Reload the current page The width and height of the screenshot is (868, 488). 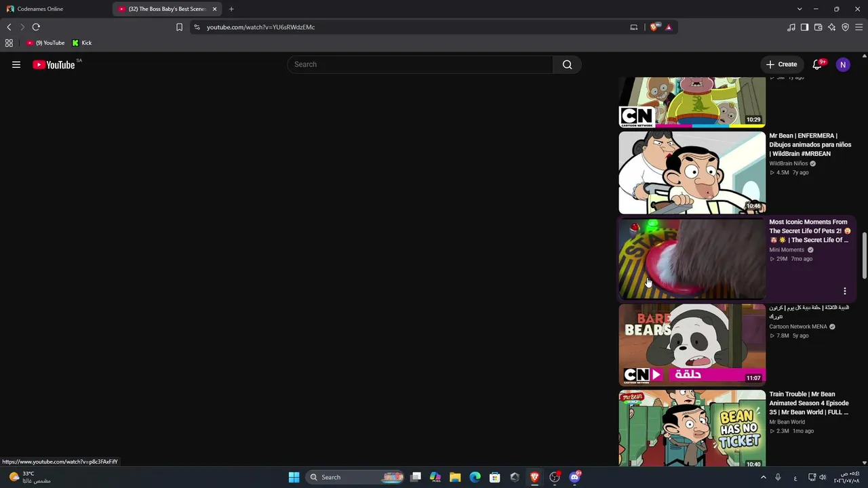[36, 27]
